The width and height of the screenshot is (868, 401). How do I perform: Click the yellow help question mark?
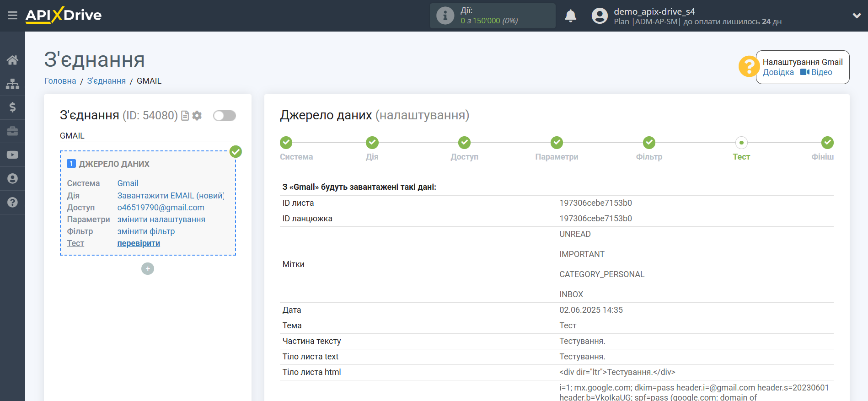pos(749,67)
